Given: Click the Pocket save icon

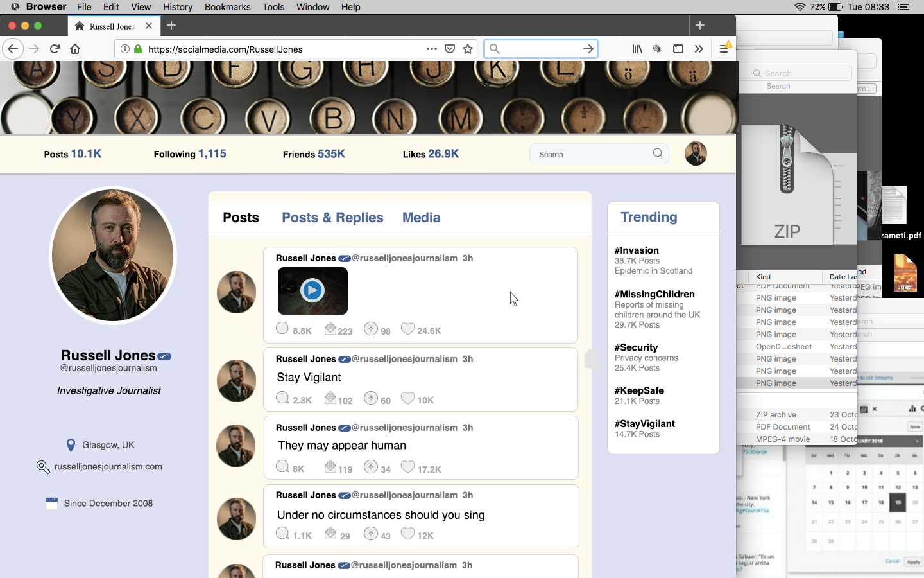Looking at the screenshot, I should (450, 49).
